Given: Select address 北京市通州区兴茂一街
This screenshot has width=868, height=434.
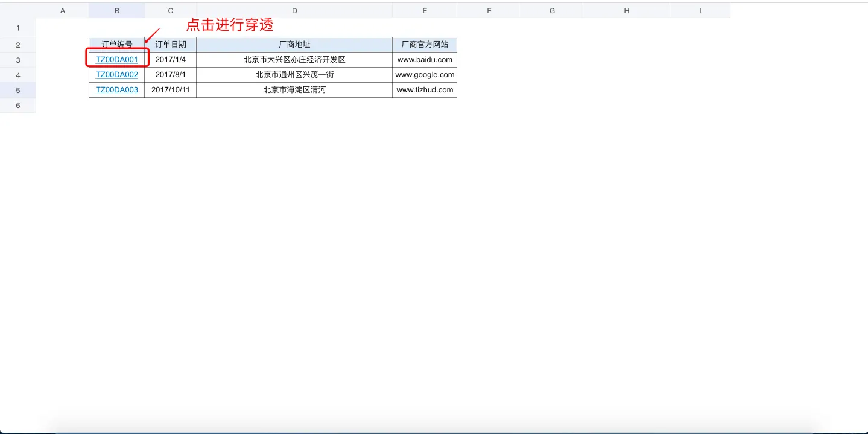Looking at the screenshot, I should click(x=294, y=75).
